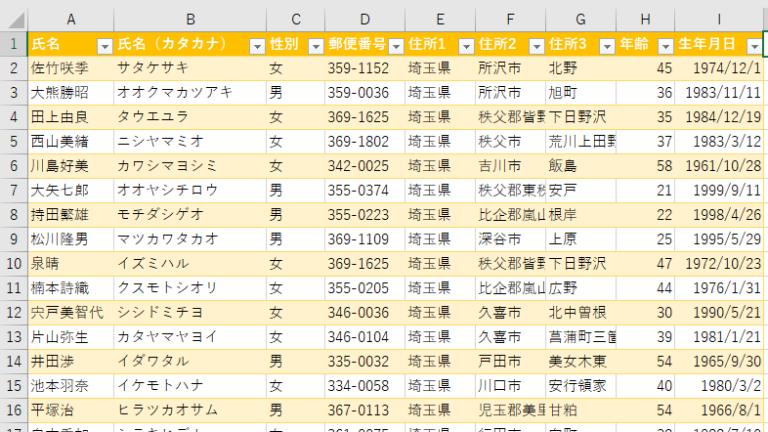768x432 pixels.
Task: Open the 氏名(カタカナ) filter dropdown
Action: tap(254, 46)
